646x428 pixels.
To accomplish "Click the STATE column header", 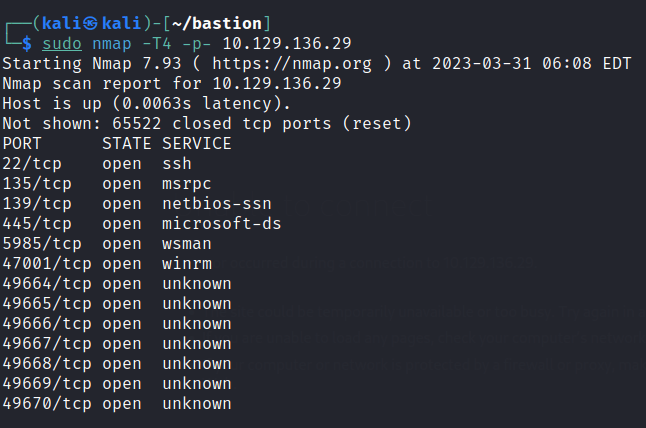I will [x=126, y=143].
